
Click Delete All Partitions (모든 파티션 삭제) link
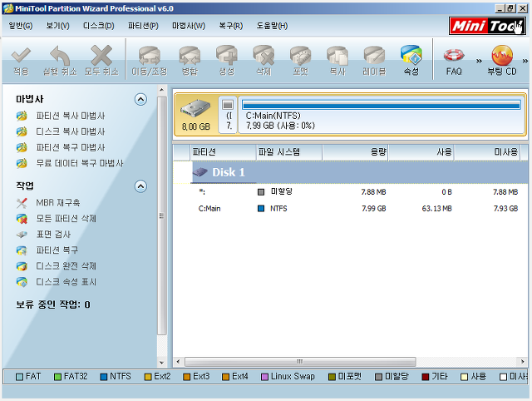66,218
